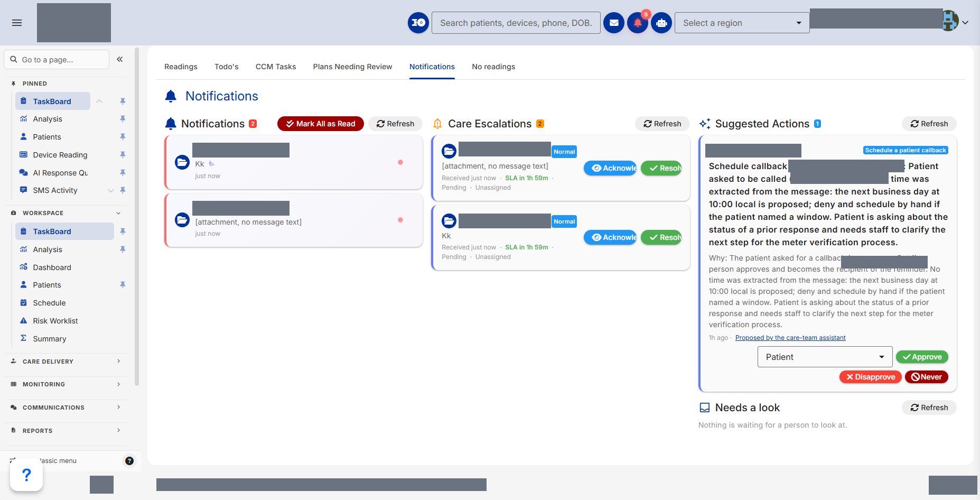Expand the Care Delivery section
The image size is (980, 500).
pyautogui.click(x=66, y=362)
